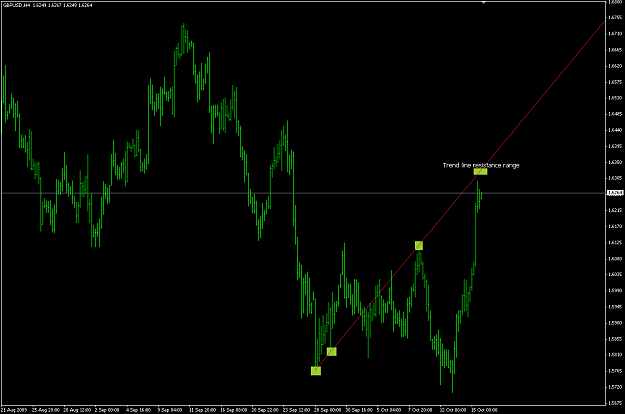Click the 1.6620 price scale label
625x414 pixels.
615,66
